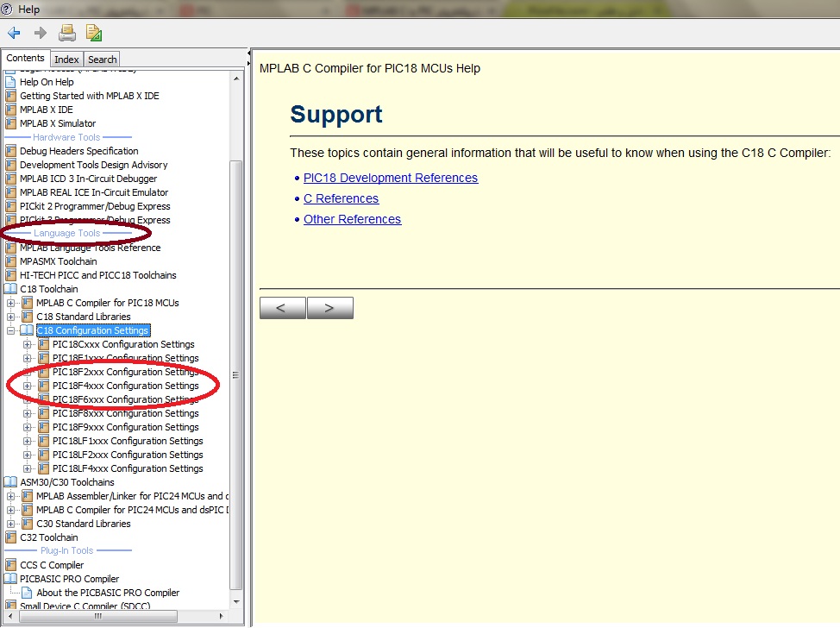
Task: Go to previous topic with the < button
Action: click(282, 308)
